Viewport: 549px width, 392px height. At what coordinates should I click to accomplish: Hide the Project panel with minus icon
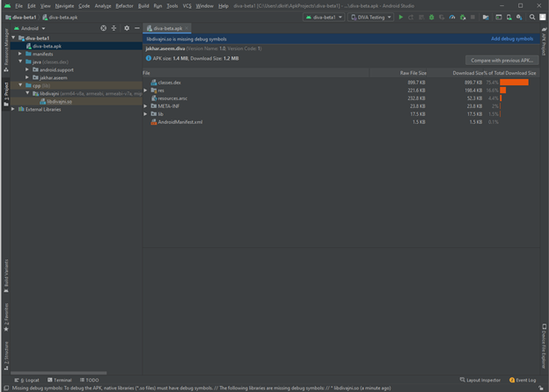137,28
